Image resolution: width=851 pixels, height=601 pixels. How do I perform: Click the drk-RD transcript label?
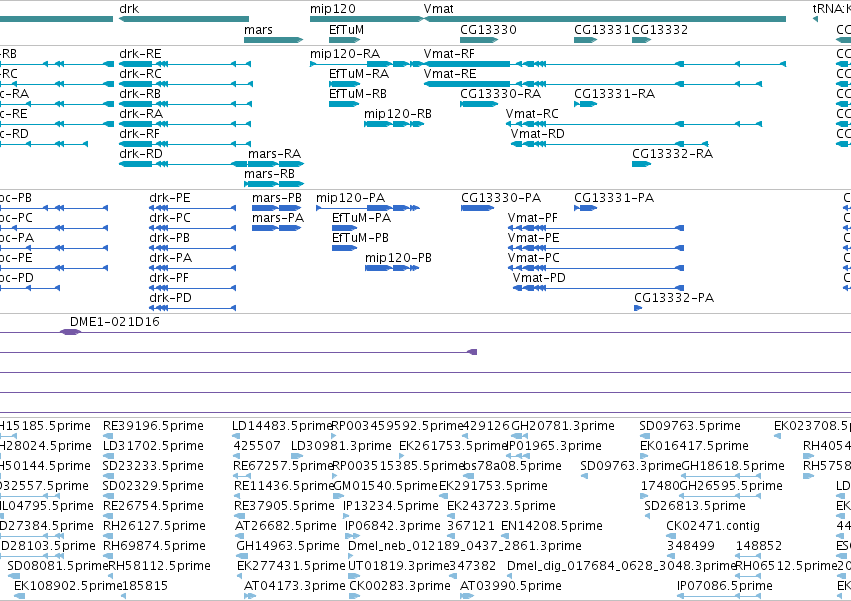(x=141, y=154)
